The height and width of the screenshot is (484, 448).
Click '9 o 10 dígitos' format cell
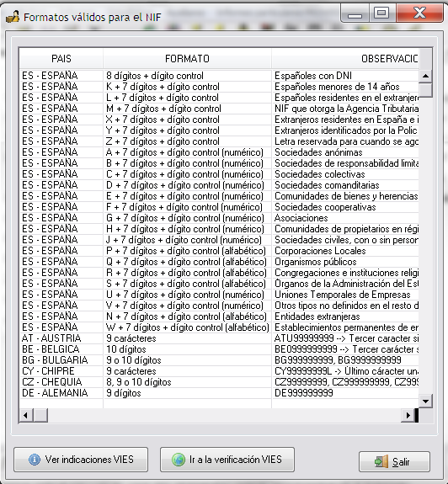188,360
